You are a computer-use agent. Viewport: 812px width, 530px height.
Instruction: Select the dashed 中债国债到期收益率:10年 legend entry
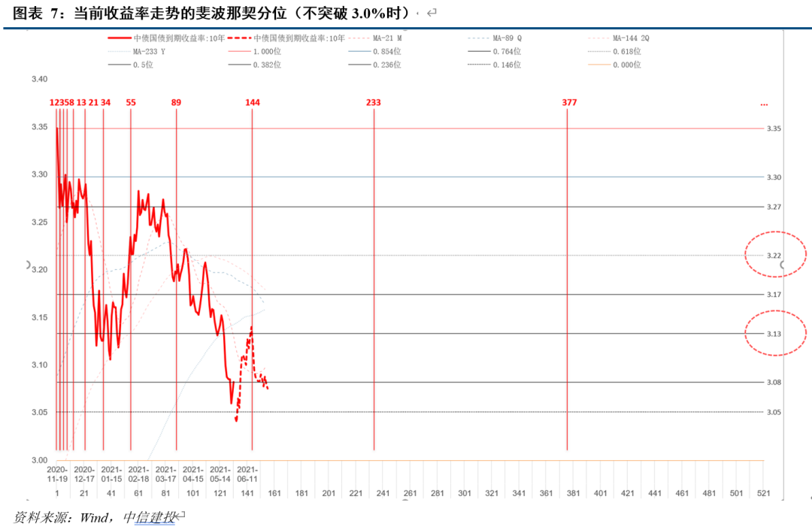(x=286, y=38)
